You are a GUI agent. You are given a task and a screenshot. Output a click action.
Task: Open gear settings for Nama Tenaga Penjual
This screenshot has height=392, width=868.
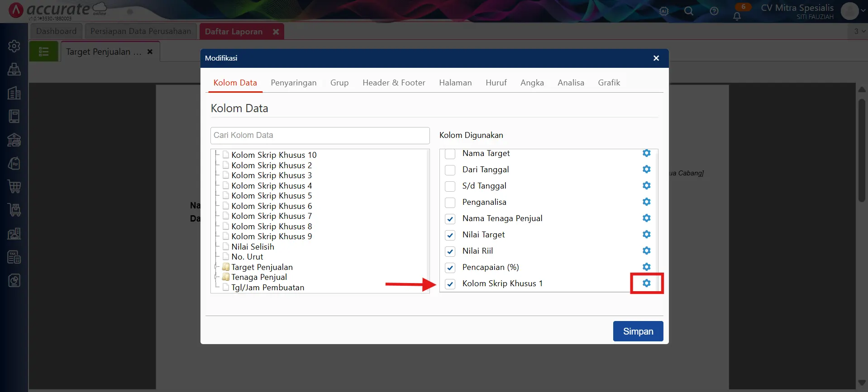click(646, 218)
